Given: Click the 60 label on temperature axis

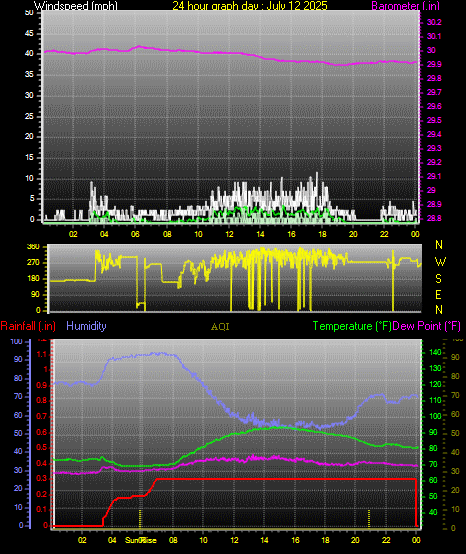Looking at the screenshot, I should [x=433, y=480].
